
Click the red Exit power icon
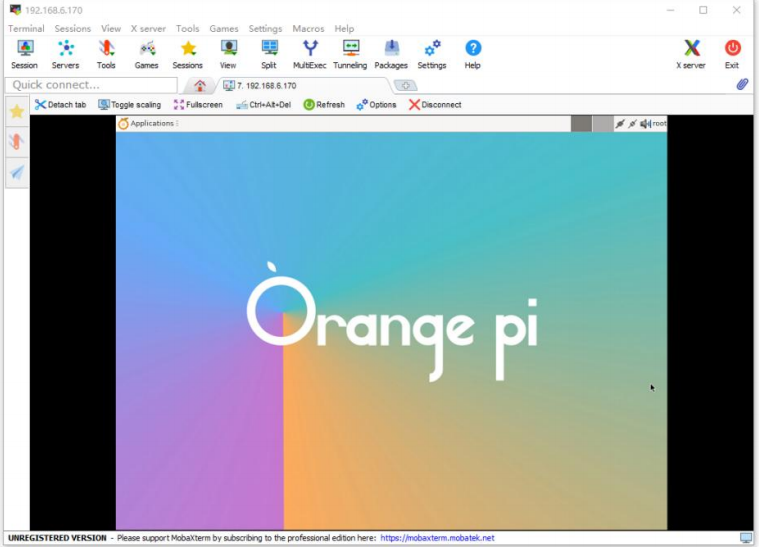(x=732, y=54)
